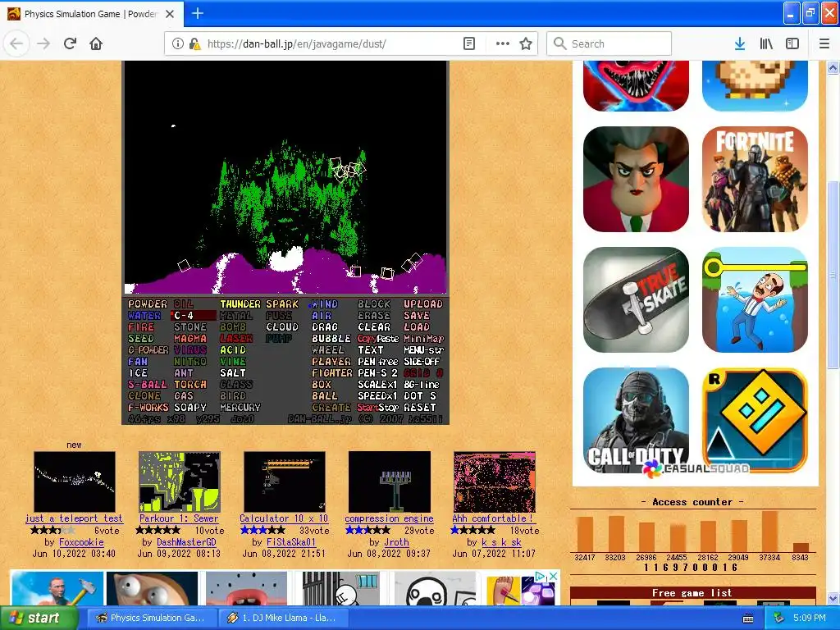Open the Firefox hamburger menu
This screenshot has width=840, height=630.
click(824, 43)
